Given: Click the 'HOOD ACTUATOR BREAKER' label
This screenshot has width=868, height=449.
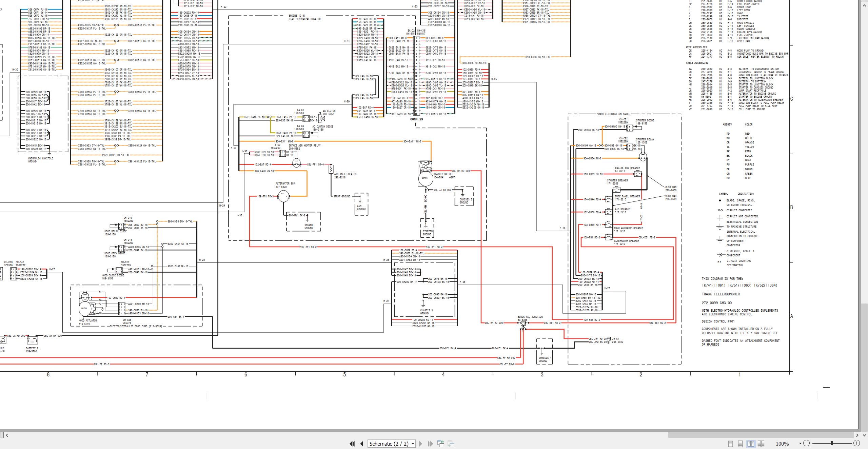Looking at the screenshot, I should pyautogui.click(x=629, y=228).
